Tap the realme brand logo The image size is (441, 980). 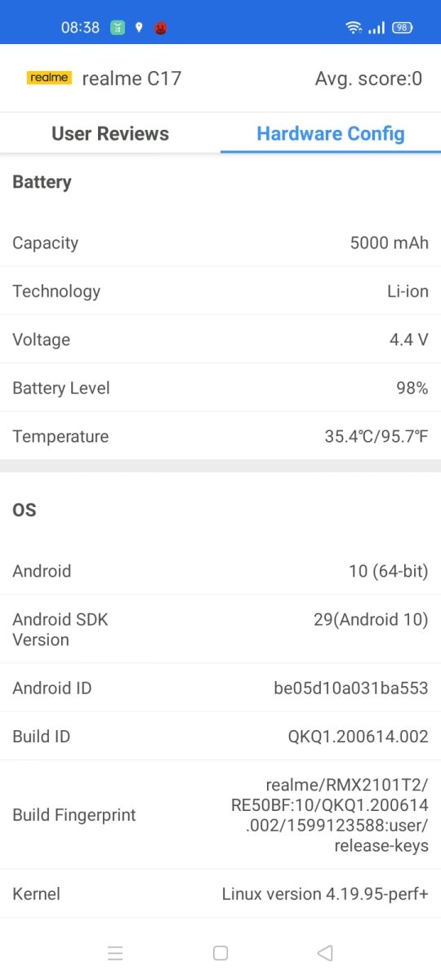pos(49,78)
